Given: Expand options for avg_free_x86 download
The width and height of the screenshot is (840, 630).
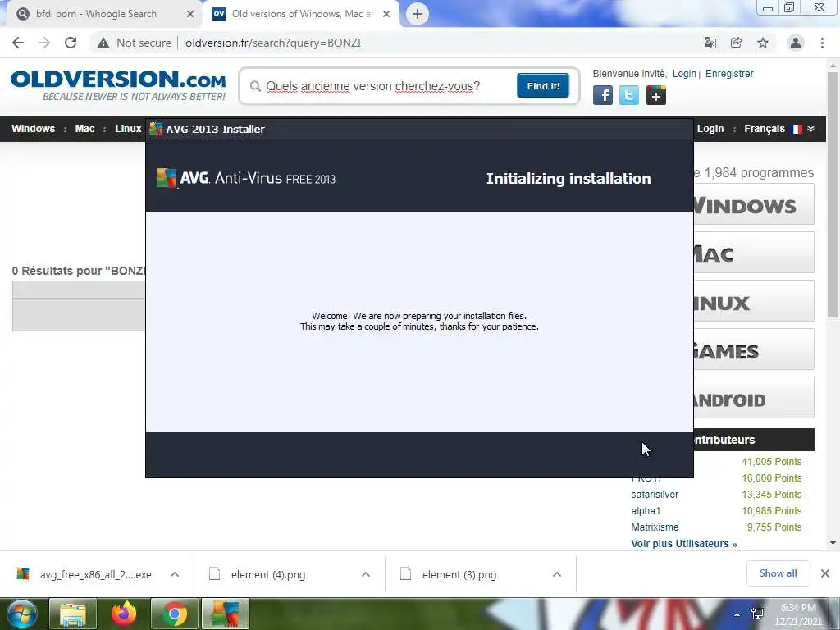Looking at the screenshot, I should click(x=175, y=574).
